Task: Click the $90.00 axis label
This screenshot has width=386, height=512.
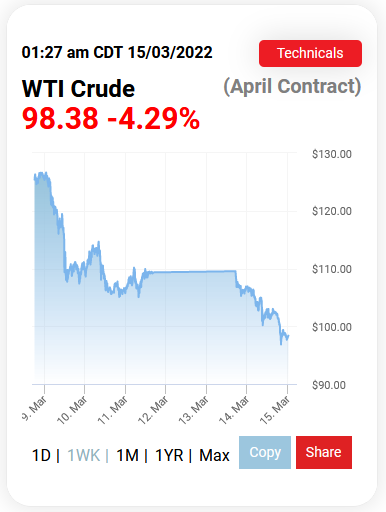Action: tap(329, 385)
